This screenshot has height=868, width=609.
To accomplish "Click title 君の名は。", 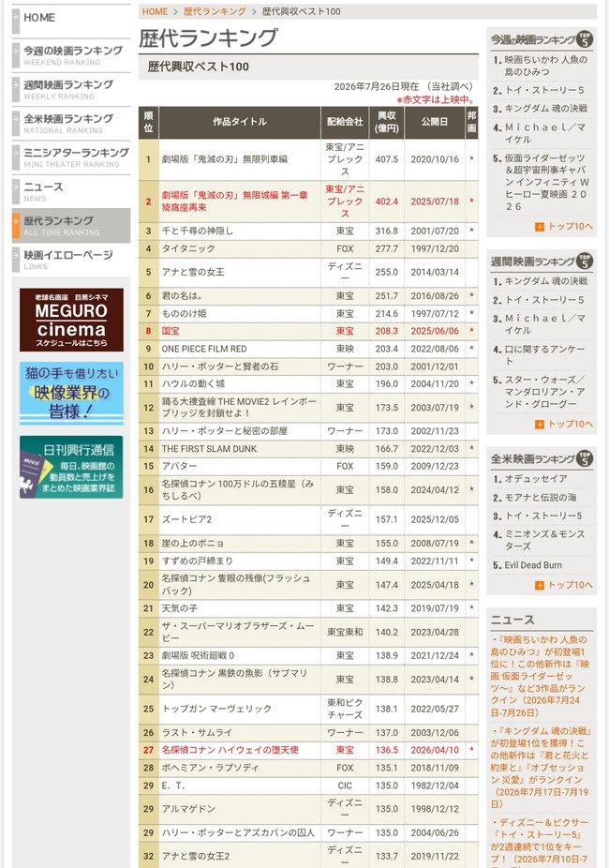I will pyautogui.click(x=182, y=296).
